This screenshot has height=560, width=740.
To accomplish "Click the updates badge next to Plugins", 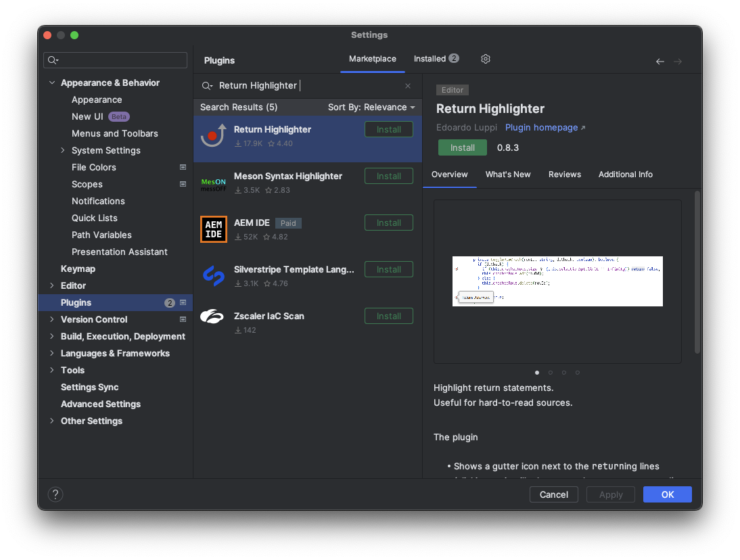I will pyautogui.click(x=169, y=303).
